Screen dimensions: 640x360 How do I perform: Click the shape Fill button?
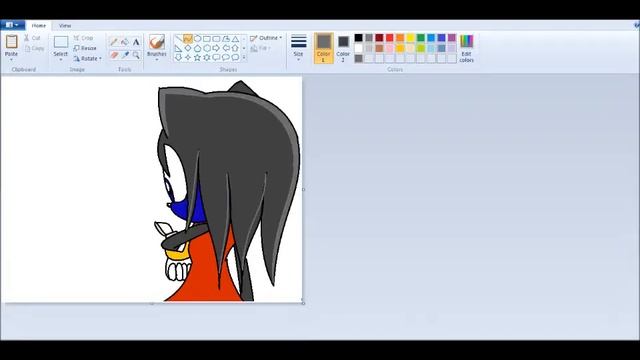click(260, 48)
